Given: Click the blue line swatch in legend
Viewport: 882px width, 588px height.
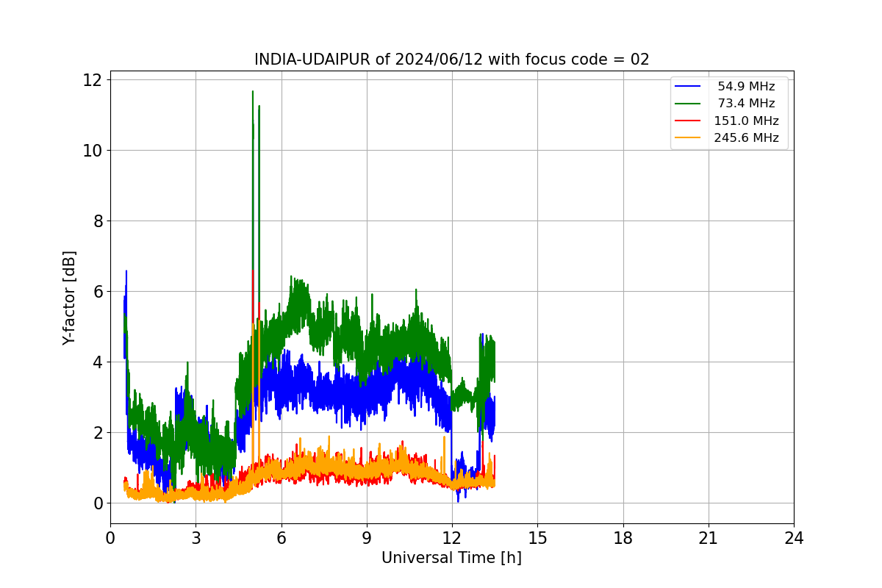Looking at the screenshot, I should pyautogui.click(x=688, y=87).
